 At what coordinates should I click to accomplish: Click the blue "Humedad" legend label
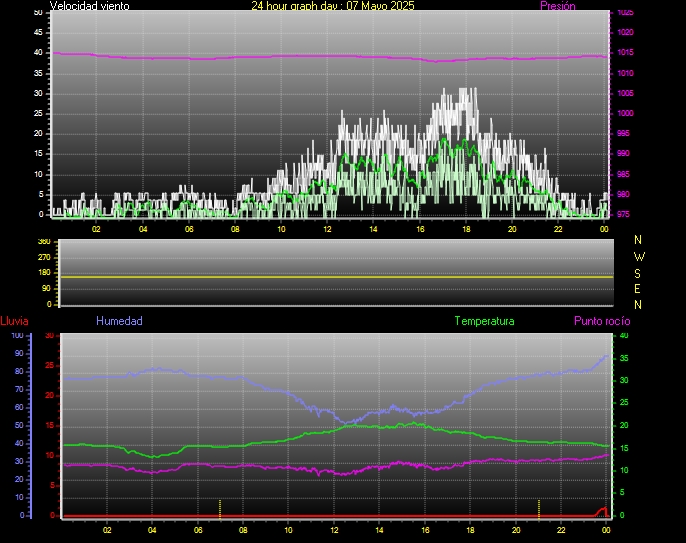(x=119, y=321)
